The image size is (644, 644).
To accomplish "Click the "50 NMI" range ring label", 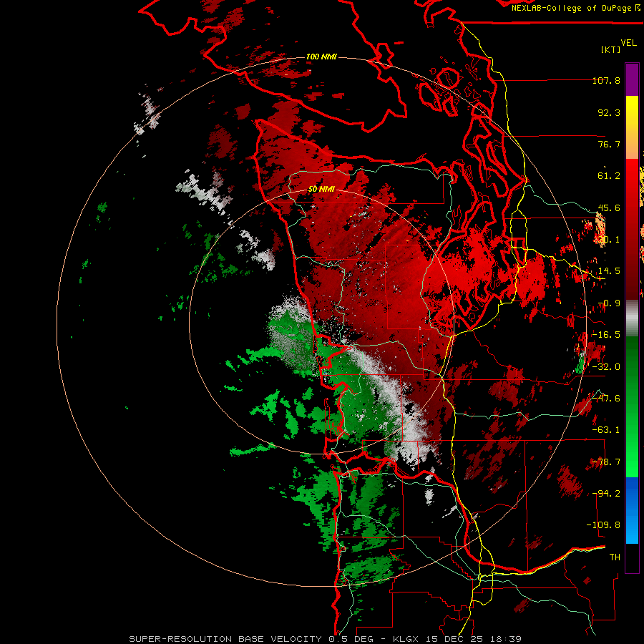I will coord(321,190).
